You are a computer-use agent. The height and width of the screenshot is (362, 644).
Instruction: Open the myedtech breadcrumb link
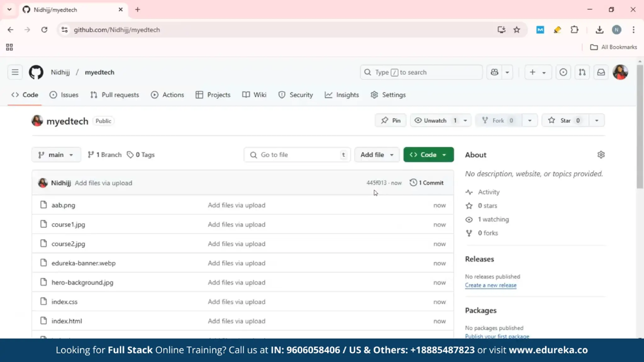click(100, 72)
